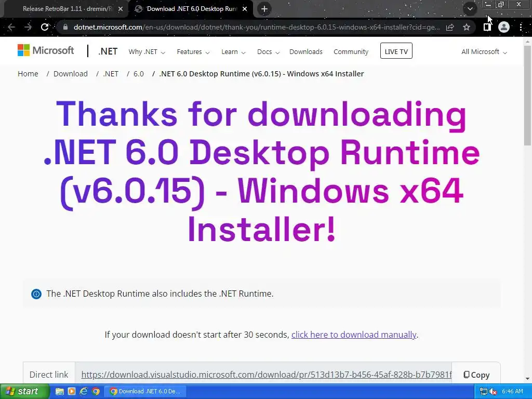Open the 6.0 breadcrumb link
Image resolution: width=532 pixels, height=399 pixels.
[138, 74]
